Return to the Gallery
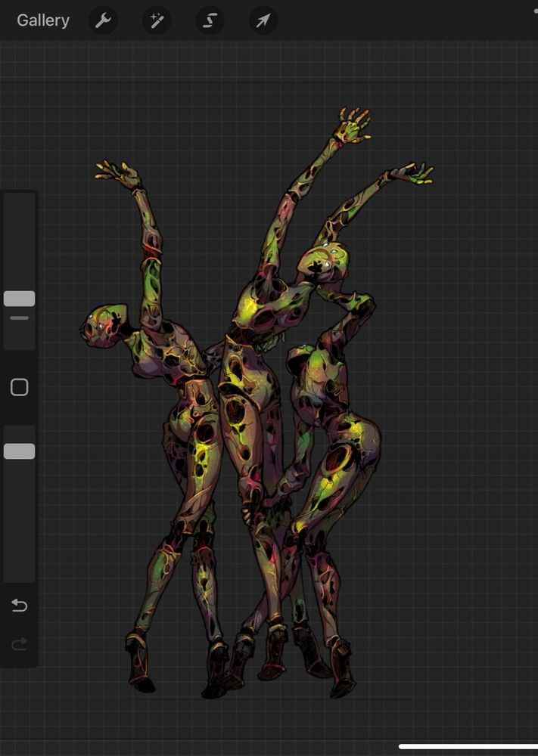Image resolution: width=538 pixels, height=756 pixels. coord(43,20)
